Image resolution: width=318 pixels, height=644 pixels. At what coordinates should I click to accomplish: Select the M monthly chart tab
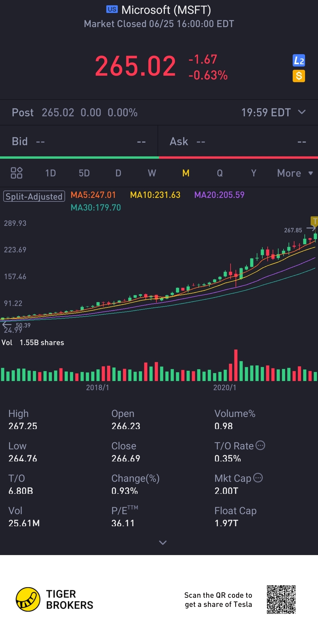pyautogui.click(x=186, y=173)
